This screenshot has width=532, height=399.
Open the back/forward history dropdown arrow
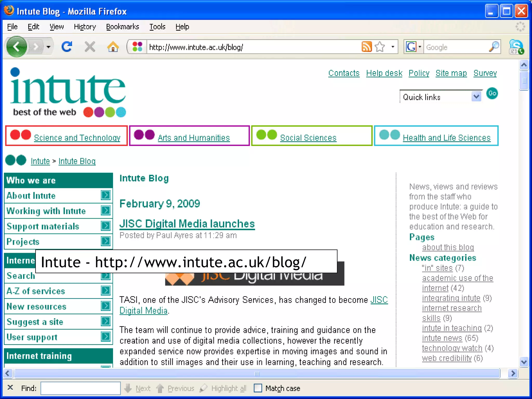[x=48, y=47]
